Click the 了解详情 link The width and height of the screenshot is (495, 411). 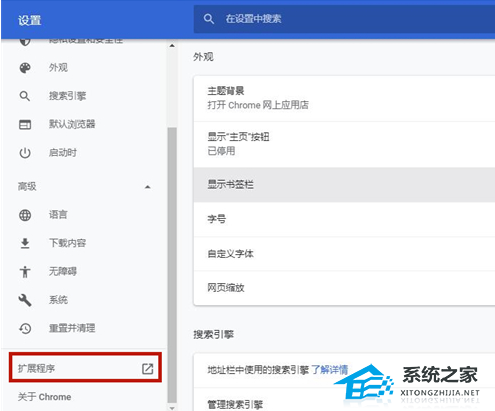pyautogui.click(x=330, y=369)
